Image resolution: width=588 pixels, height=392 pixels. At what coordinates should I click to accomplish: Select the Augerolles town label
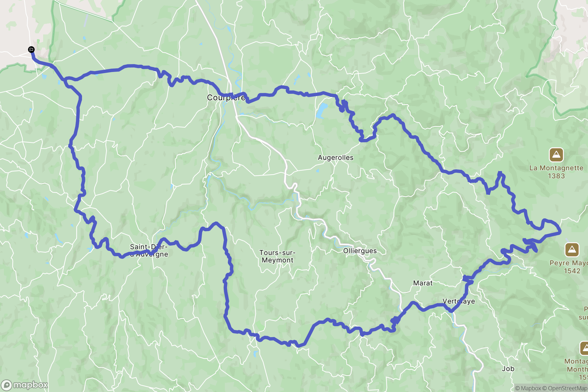335,158
